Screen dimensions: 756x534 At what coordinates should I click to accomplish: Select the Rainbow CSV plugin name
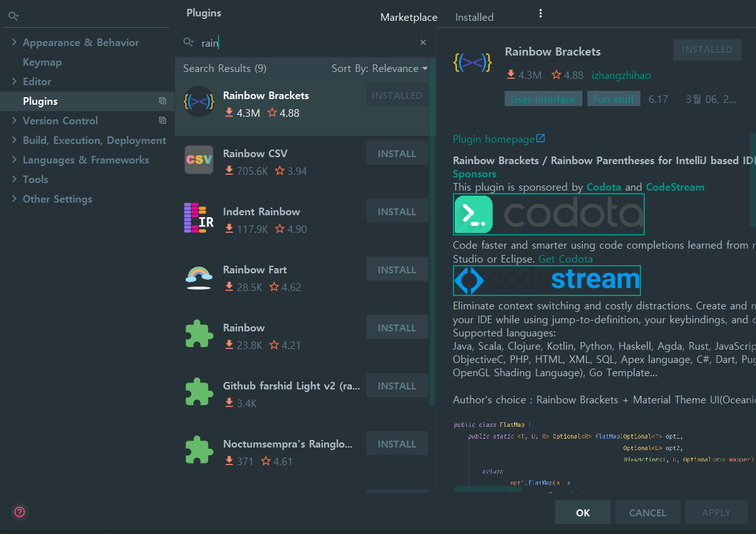click(x=255, y=154)
